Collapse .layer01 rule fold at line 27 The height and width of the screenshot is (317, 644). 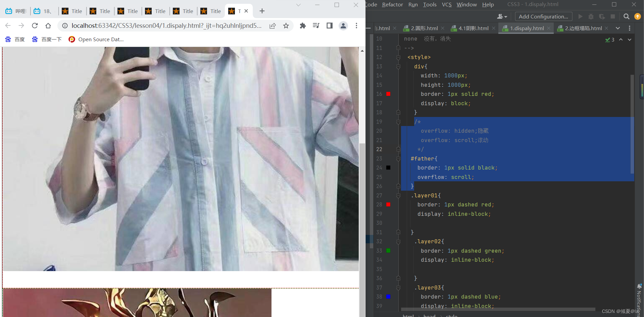click(398, 196)
